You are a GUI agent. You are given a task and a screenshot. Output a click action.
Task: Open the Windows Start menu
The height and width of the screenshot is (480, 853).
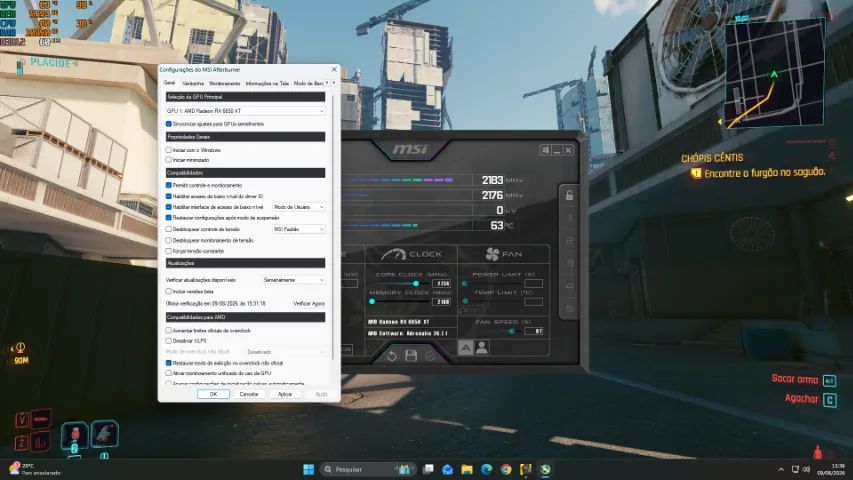point(308,469)
